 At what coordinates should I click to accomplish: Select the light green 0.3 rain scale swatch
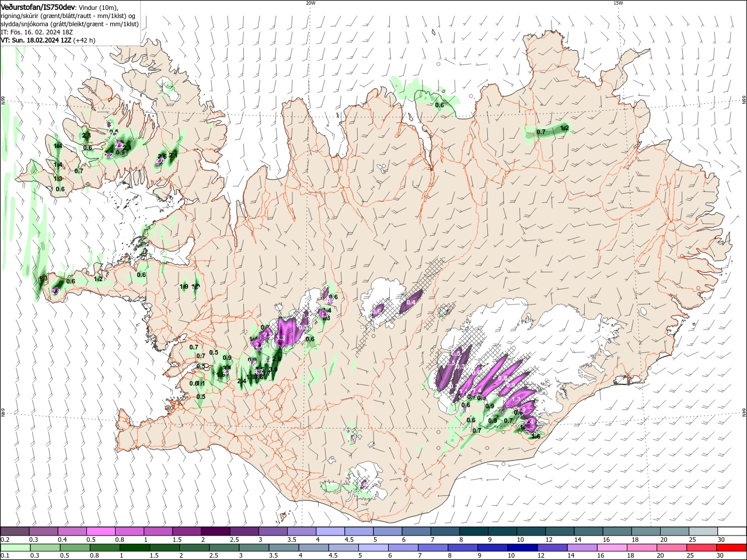[45, 548]
